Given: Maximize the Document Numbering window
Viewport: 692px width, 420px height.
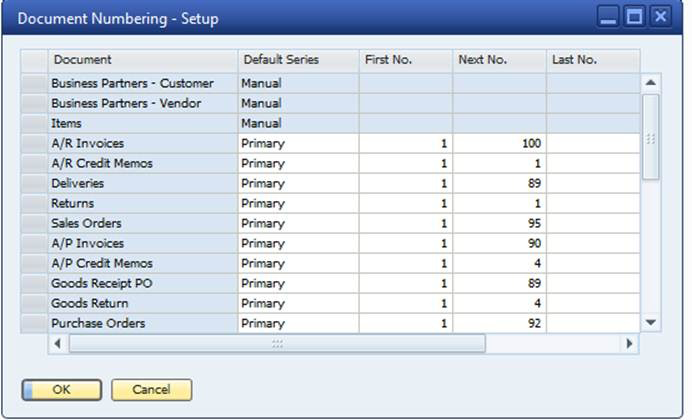Looking at the screenshot, I should pyautogui.click(x=634, y=17).
